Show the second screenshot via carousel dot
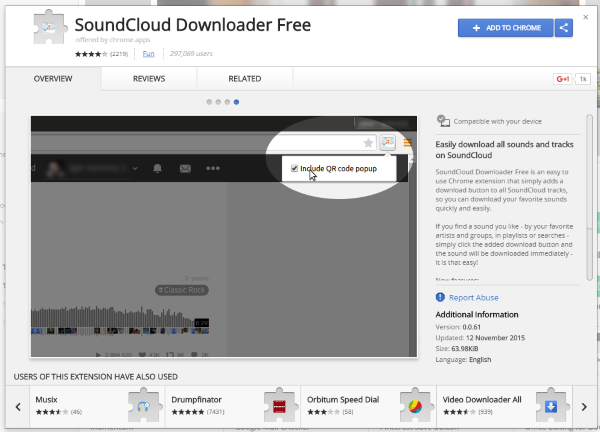 click(x=218, y=102)
